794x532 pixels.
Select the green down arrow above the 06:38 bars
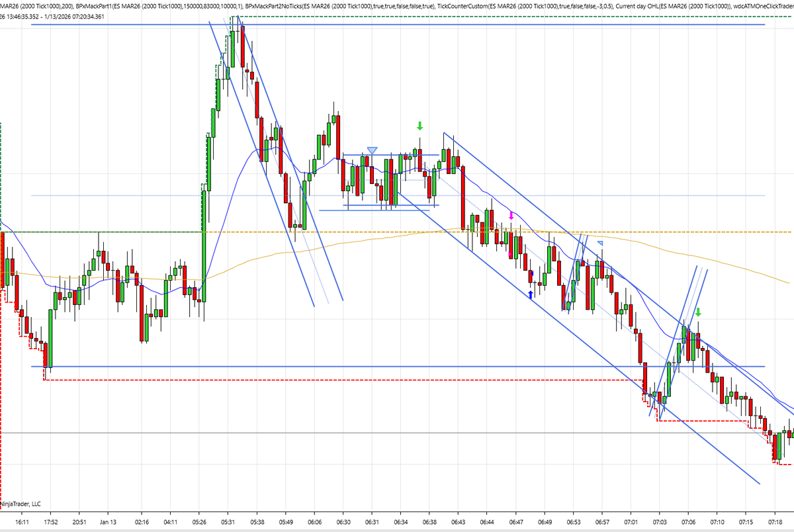click(419, 126)
